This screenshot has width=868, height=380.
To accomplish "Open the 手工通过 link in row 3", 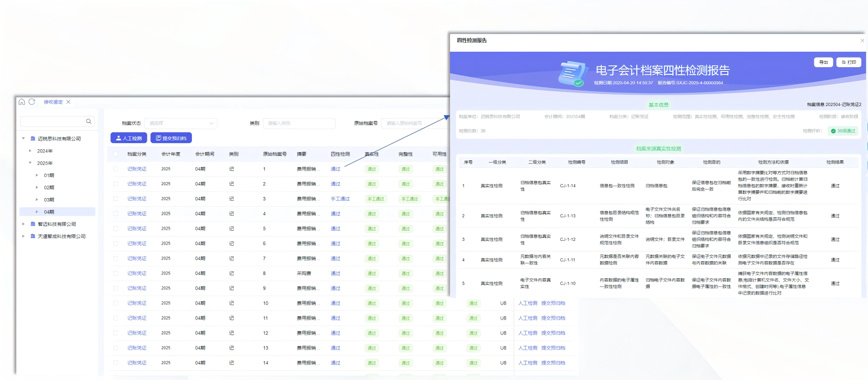I will point(340,199).
